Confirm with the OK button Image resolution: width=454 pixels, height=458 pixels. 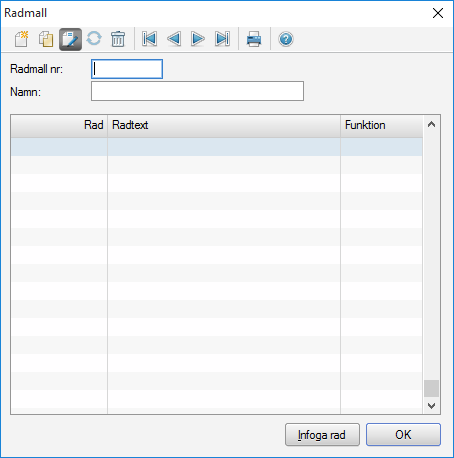(403, 435)
